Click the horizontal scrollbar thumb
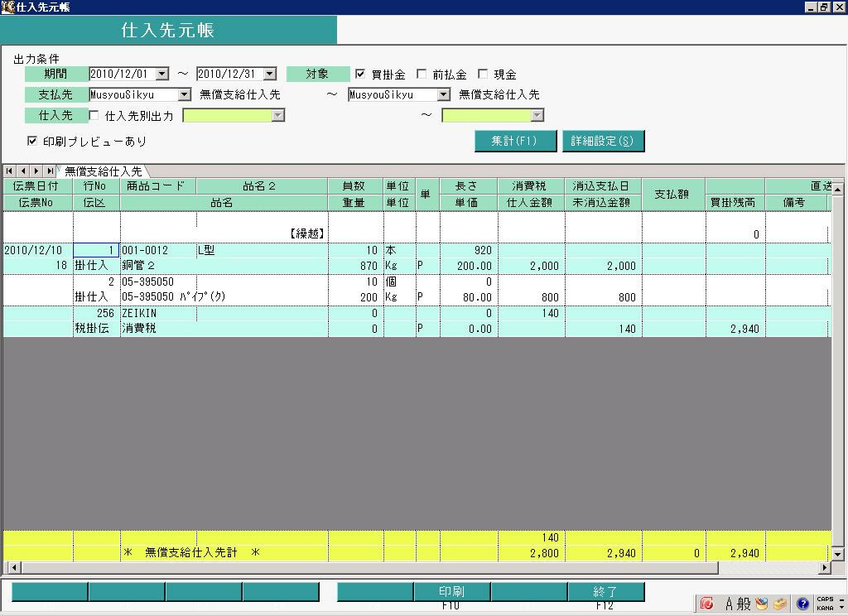This screenshot has height=616, width=848. [369, 567]
